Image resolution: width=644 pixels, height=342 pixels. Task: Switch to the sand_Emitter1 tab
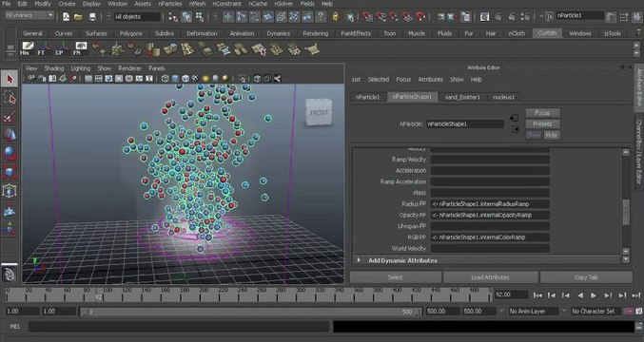(x=462, y=97)
